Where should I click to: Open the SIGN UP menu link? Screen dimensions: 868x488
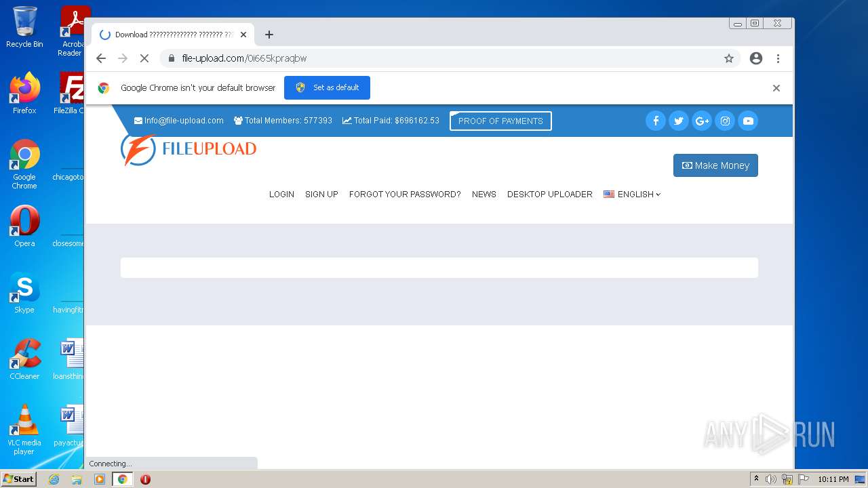pyautogui.click(x=321, y=195)
